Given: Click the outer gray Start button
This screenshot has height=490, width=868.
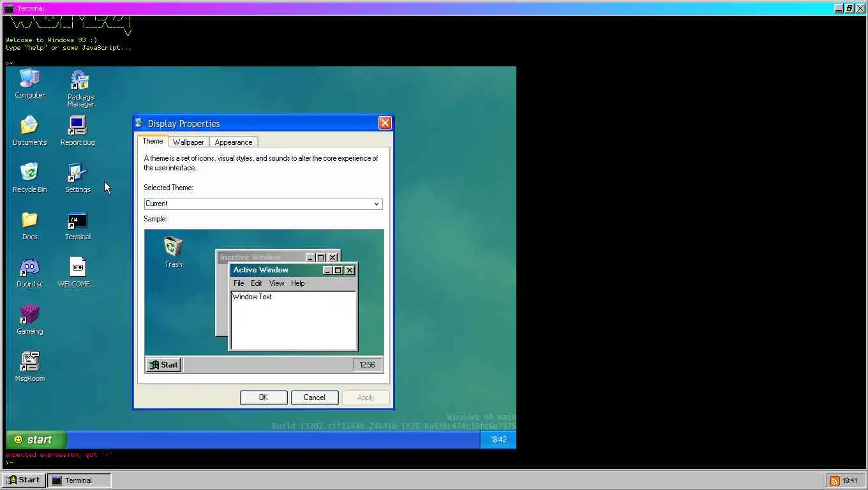Looking at the screenshot, I should tap(23, 480).
